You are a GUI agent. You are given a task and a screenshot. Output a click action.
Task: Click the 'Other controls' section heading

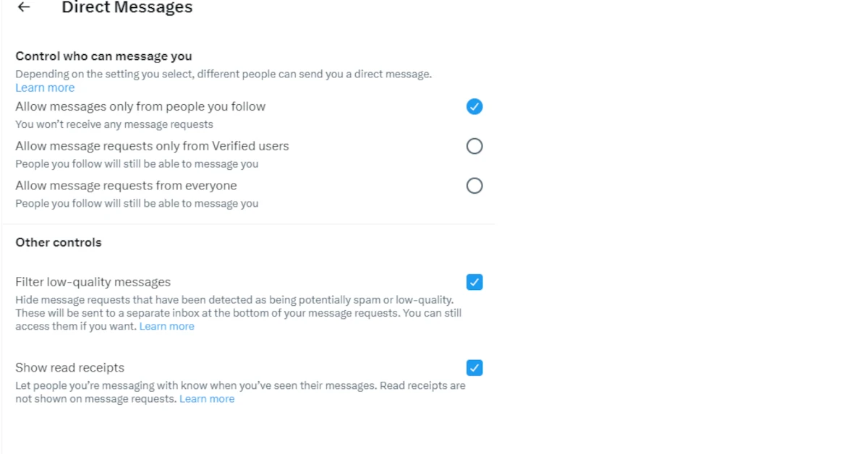click(59, 242)
